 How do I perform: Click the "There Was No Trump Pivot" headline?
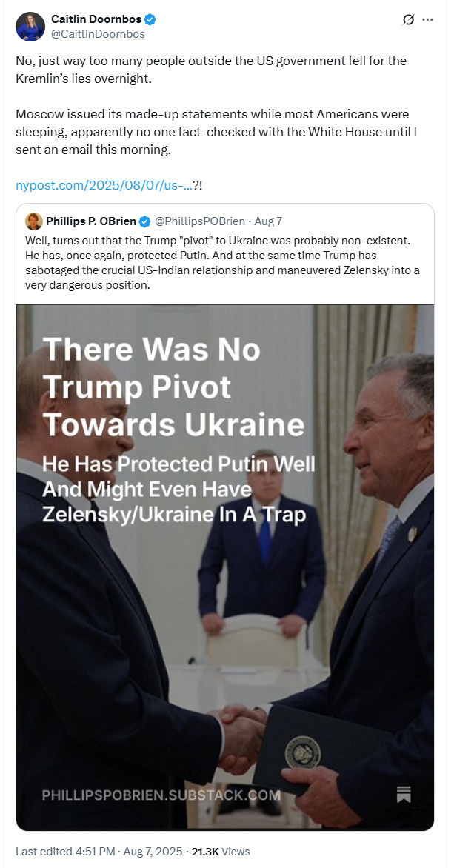tap(174, 387)
